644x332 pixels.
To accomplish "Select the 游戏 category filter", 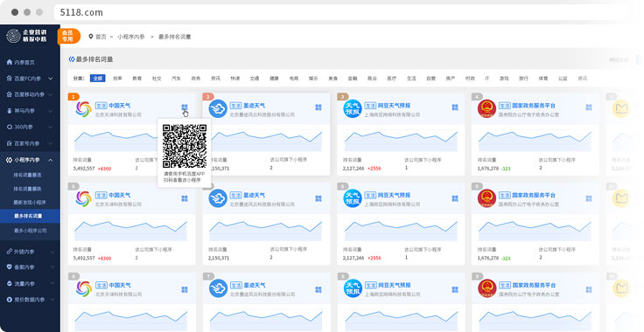I will tap(504, 79).
